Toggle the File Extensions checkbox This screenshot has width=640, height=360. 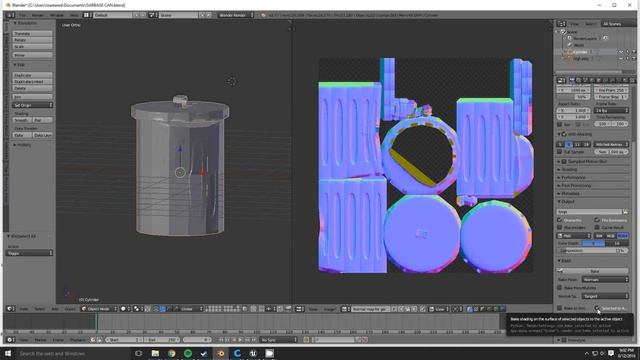597,220
